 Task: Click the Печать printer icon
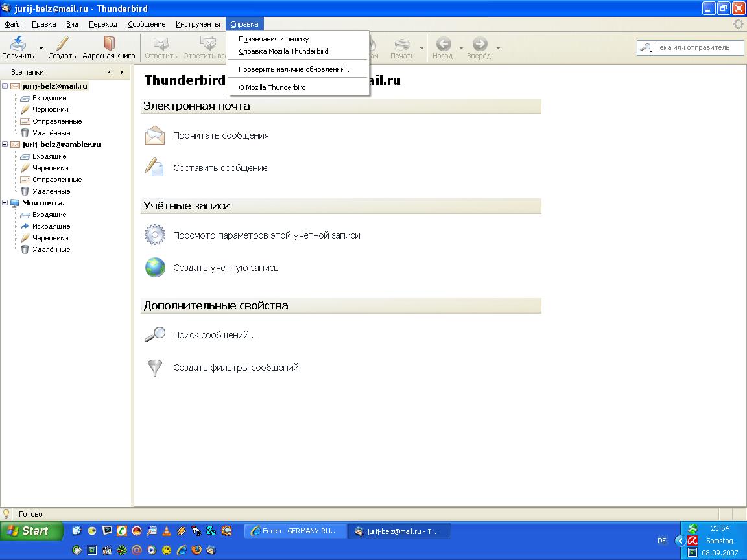pos(402,44)
